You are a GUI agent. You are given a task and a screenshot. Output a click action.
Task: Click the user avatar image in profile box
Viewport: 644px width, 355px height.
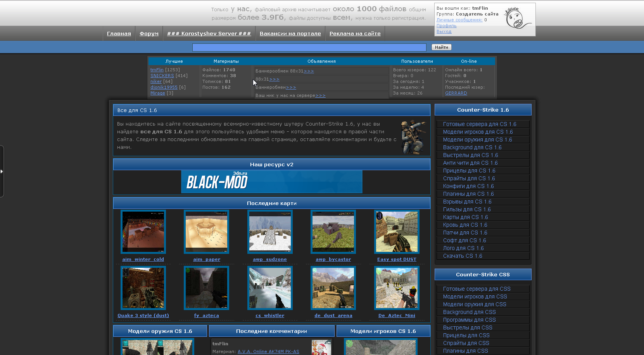pyautogui.click(x=518, y=18)
